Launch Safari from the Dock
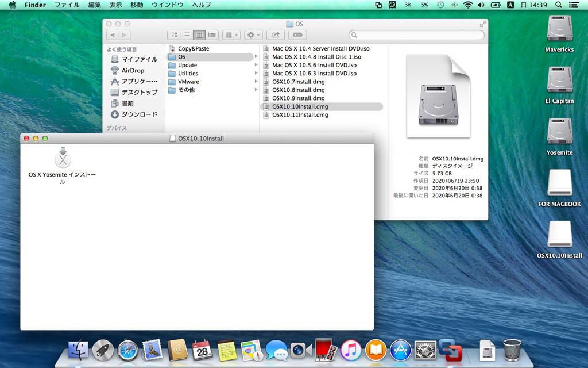 point(127,351)
